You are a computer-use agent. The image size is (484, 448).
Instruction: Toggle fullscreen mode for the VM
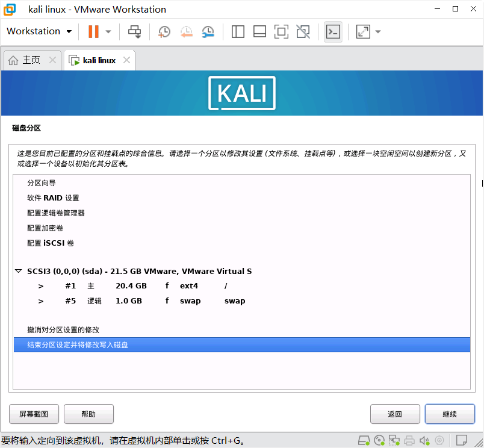tap(281, 31)
